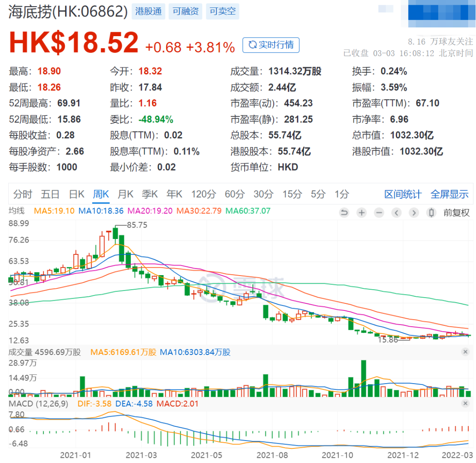Zoom out the chart with minus icon
Image resolution: width=476 pixels, height=463 pixels.
[x=379, y=213]
